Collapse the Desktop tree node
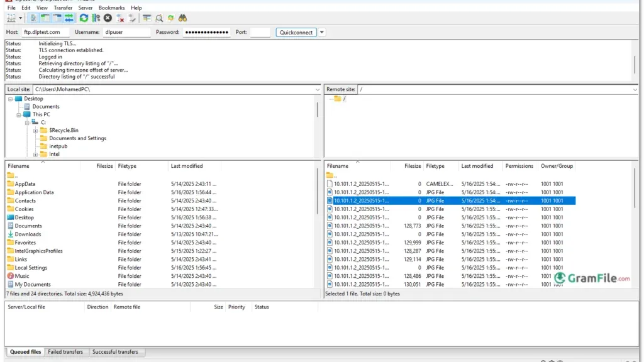The width and height of the screenshot is (644, 362). tap(10, 99)
